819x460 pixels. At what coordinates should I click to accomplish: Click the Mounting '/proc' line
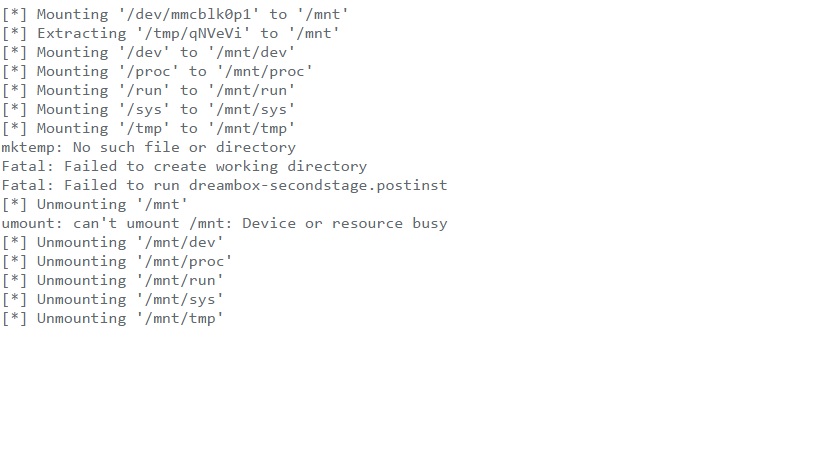point(157,71)
